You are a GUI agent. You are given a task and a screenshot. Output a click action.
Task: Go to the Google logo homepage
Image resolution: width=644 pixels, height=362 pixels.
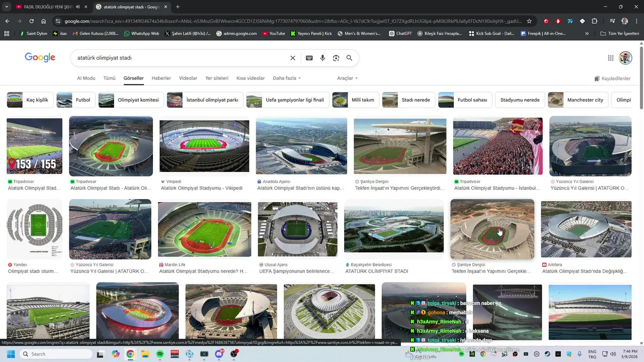(40, 57)
